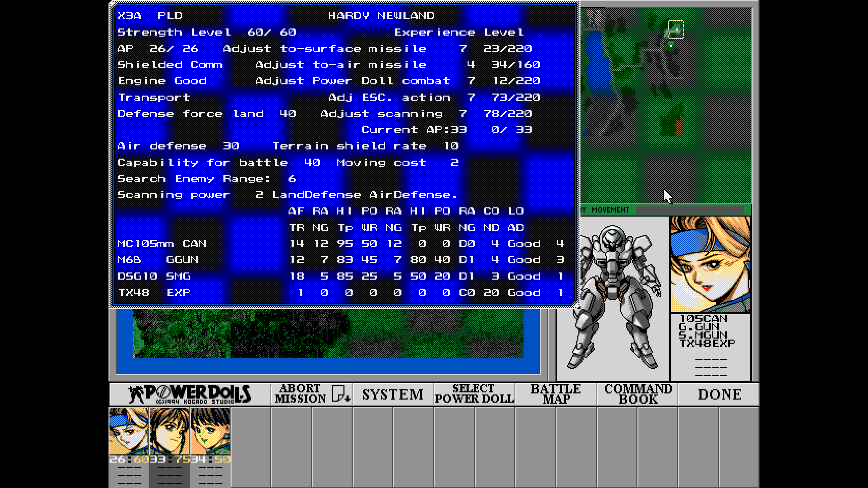The height and width of the screenshot is (488, 868).
Task: Click the 105CAN entry in weapon list
Action: pyautogui.click(x=704, y=319)
